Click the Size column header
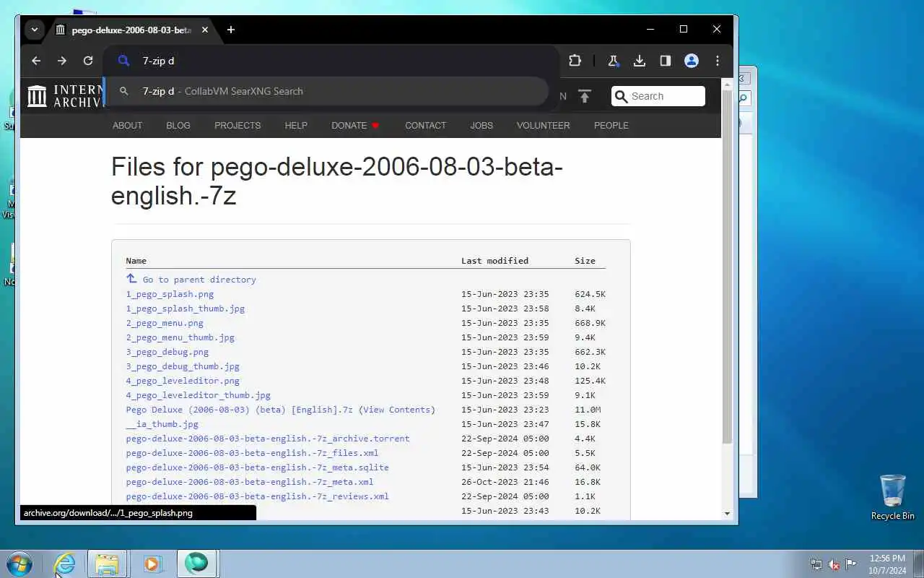 (x=585, y=261)
